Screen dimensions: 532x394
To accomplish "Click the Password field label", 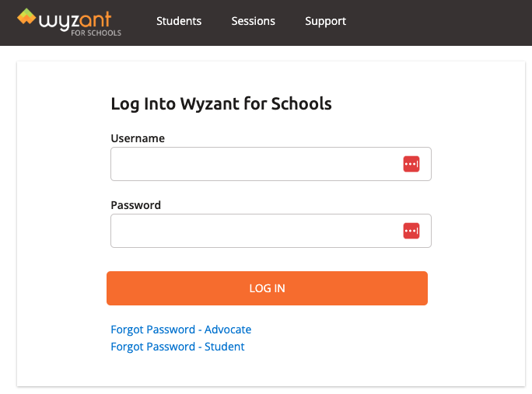I will point(136,205).
